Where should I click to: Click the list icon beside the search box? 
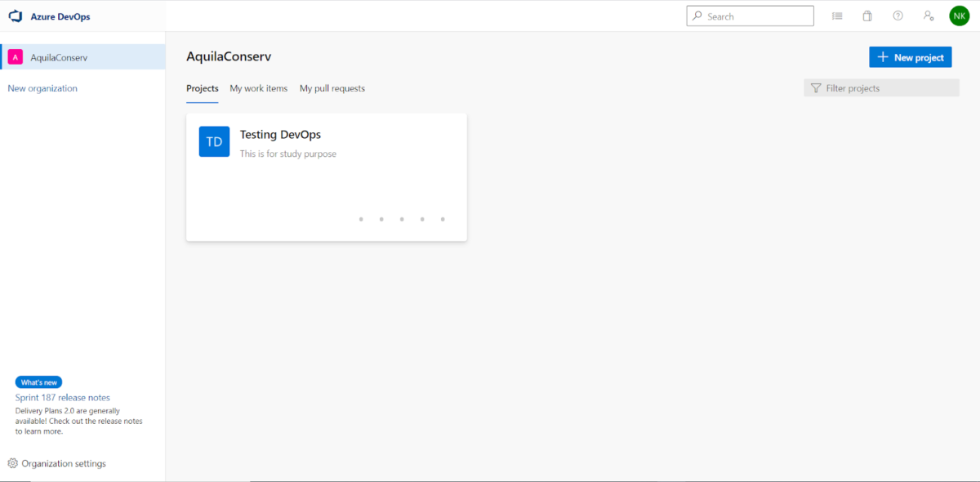pyautogui.click(x=837, y=16)
